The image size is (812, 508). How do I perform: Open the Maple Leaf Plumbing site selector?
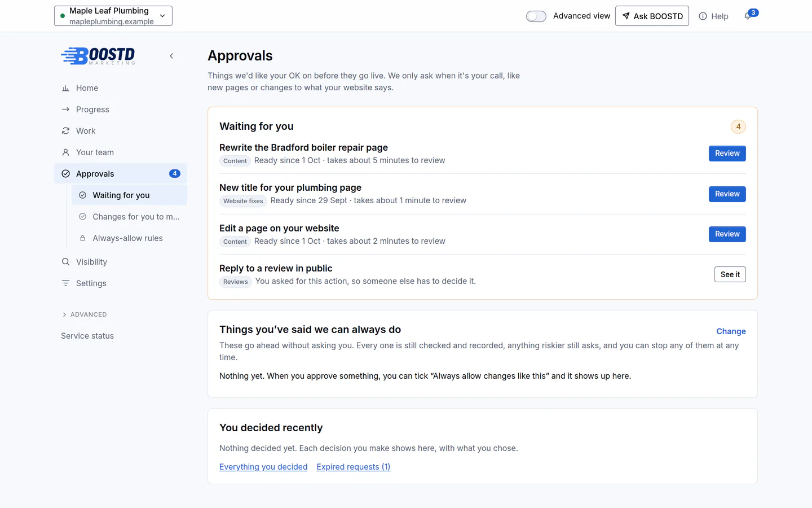113,16
